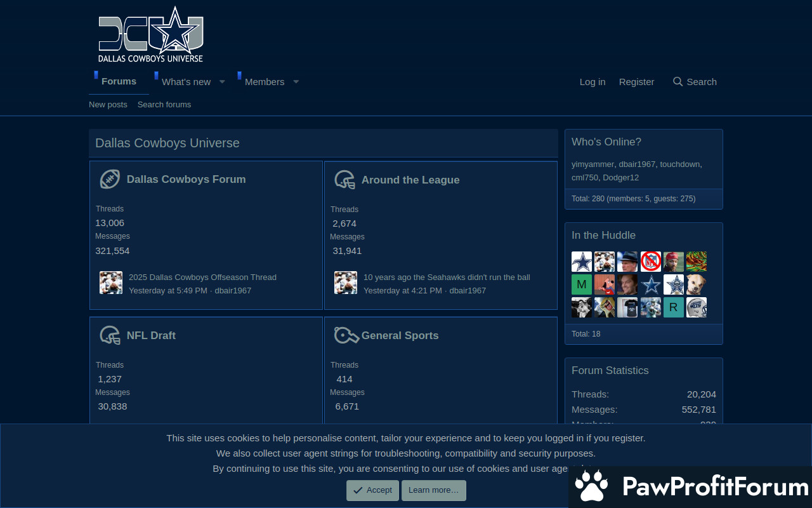Open the Log in link
812x508 pixels.
point(592,82)
